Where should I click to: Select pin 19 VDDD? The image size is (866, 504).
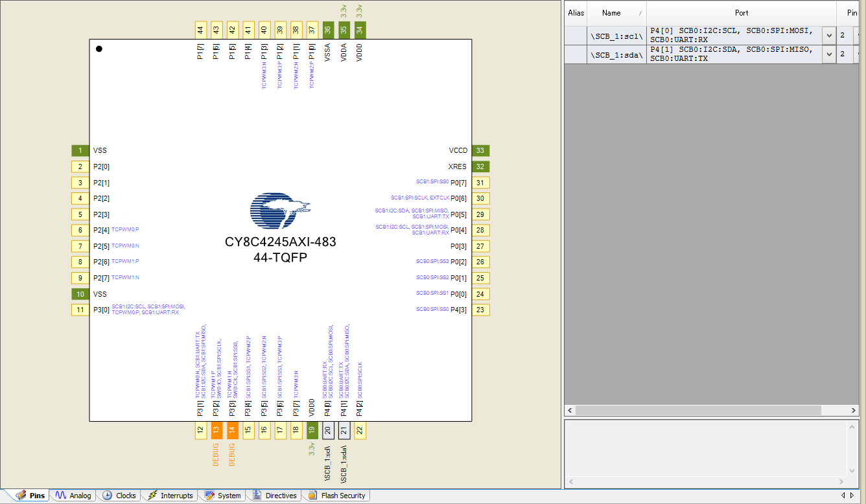click(312, 430)
